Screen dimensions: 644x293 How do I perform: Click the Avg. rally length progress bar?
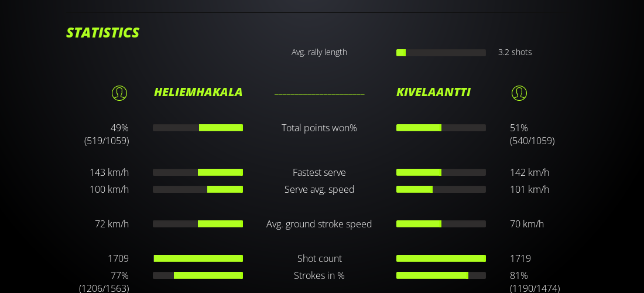[441, 53]
